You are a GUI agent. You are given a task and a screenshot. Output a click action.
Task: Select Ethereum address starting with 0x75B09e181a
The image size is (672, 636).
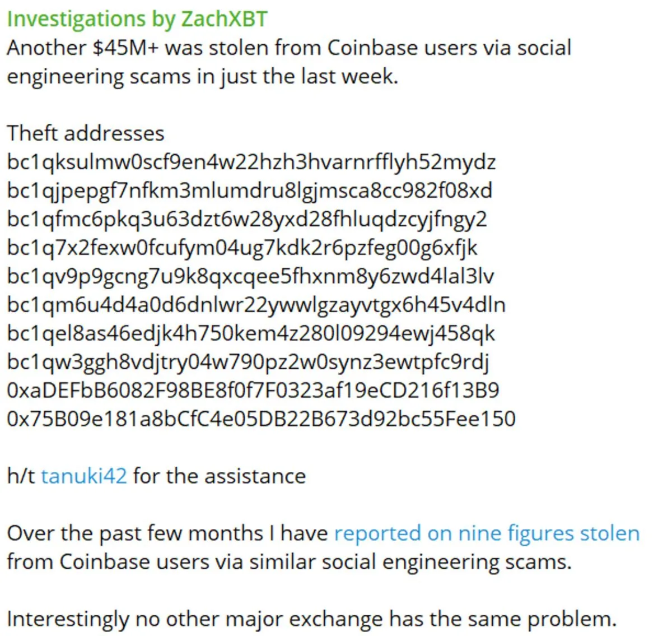click(261, 419)
